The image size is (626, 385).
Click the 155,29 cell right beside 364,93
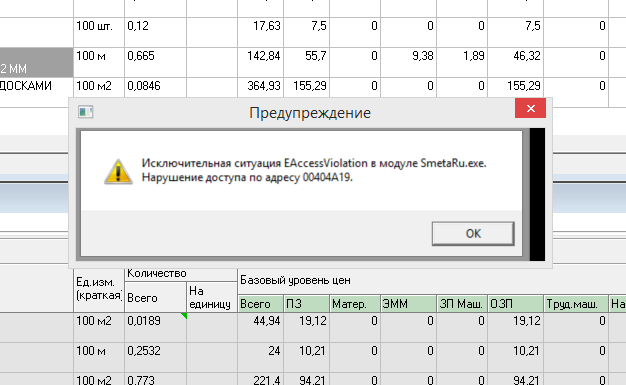(x=306, y=88)
